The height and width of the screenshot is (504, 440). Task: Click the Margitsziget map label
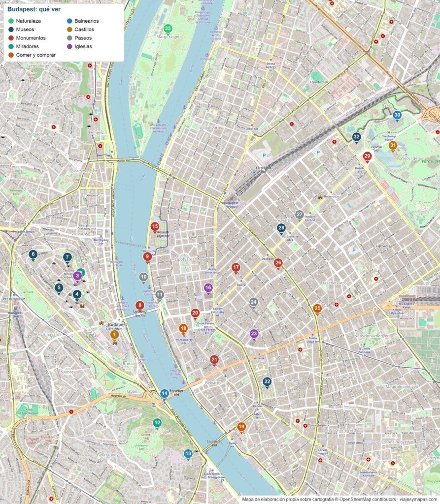(x=168, y=36)
